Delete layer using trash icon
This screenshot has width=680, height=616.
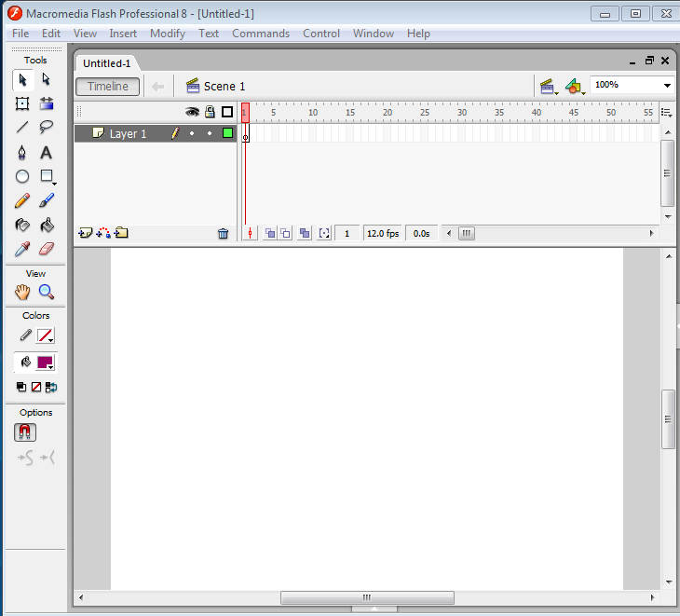pyautogui.click(x=223, y=234)
